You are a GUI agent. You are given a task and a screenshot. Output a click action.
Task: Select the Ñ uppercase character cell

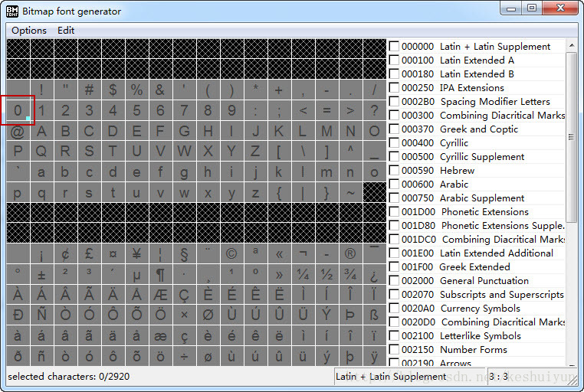tap(41, 315)
